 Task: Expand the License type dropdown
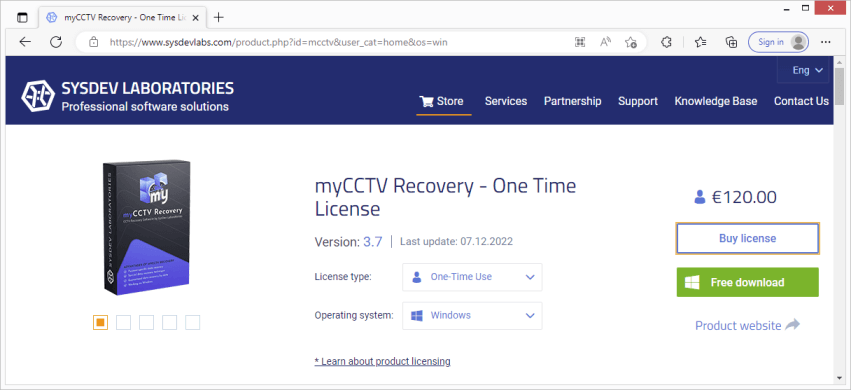[472, 277]
